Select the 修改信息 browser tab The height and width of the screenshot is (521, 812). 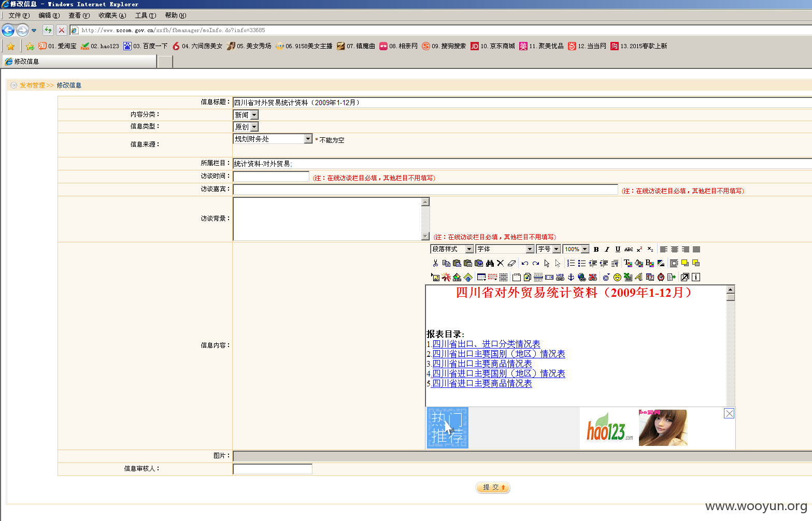click(79, 62)
